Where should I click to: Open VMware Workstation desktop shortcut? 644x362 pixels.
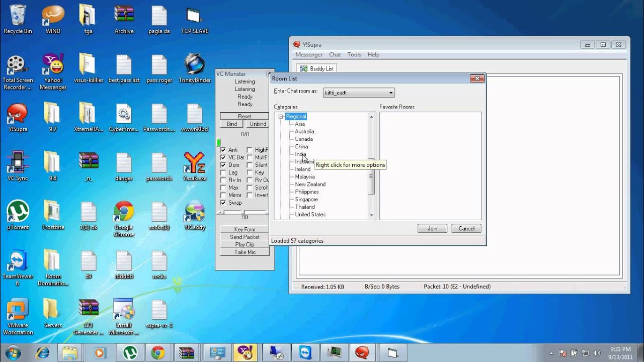pos(18,317)
